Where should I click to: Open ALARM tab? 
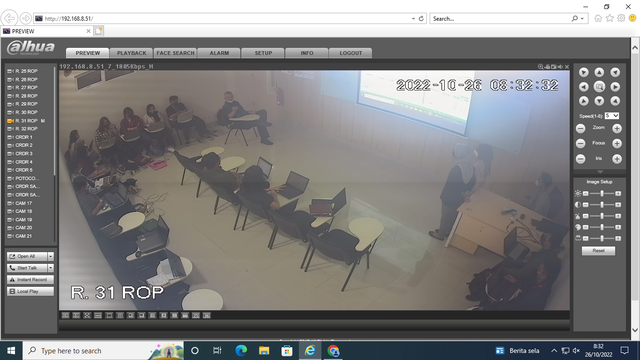[219, 53]
